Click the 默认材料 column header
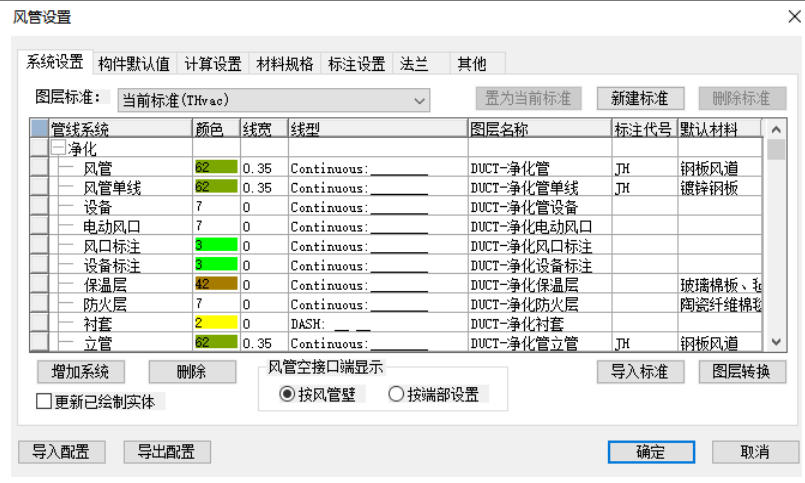The image size is (805, 483). [720, 129]
